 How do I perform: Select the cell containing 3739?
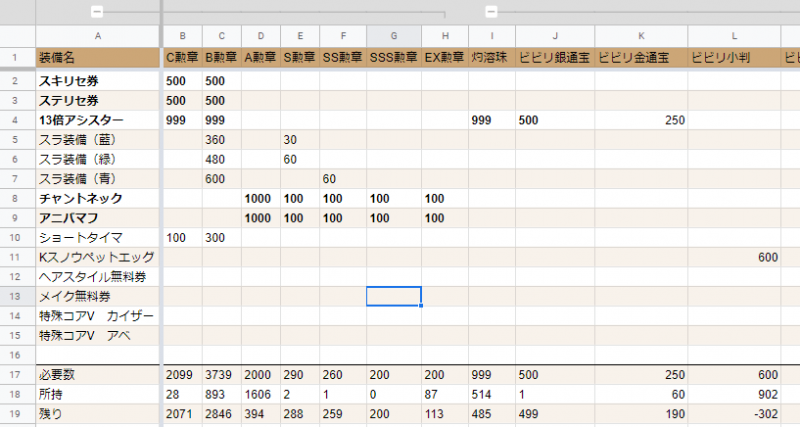coord(221,373)
